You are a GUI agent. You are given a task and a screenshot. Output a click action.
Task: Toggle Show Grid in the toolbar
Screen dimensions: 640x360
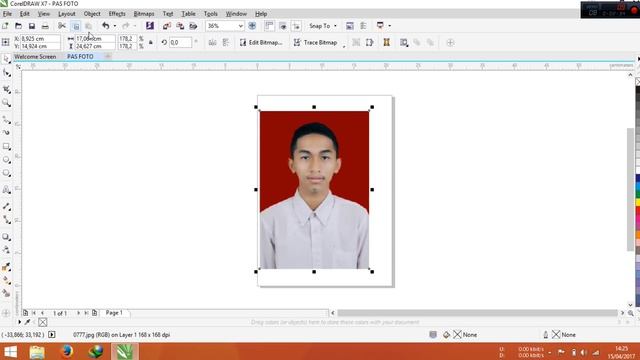283,26
